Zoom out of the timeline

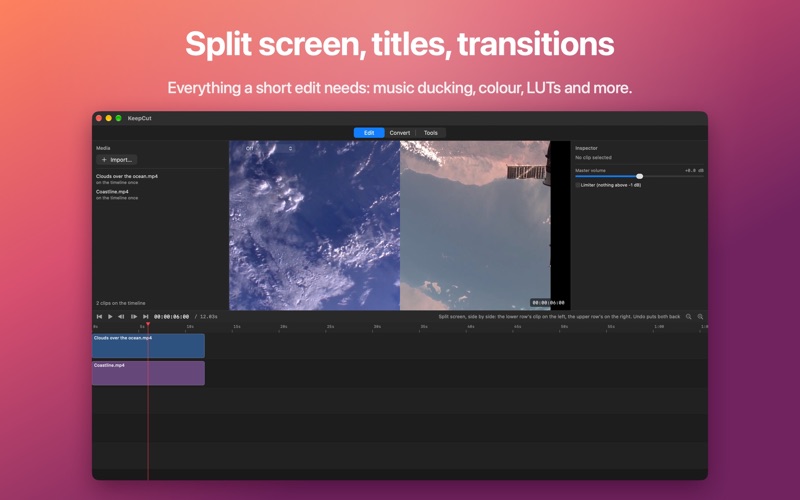pos(688,316)
